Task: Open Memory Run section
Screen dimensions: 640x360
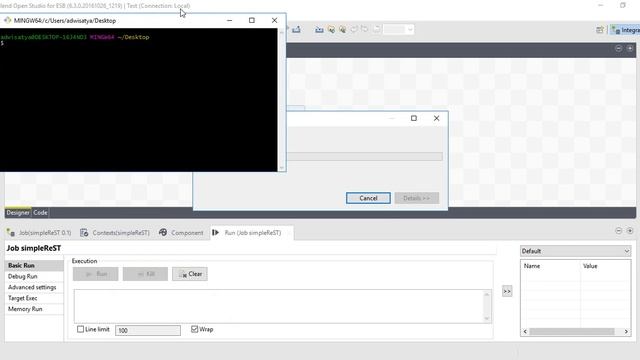Action: [34, 309]
